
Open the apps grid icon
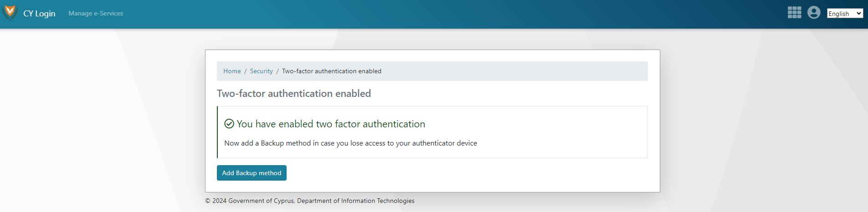tap(794, 13)
